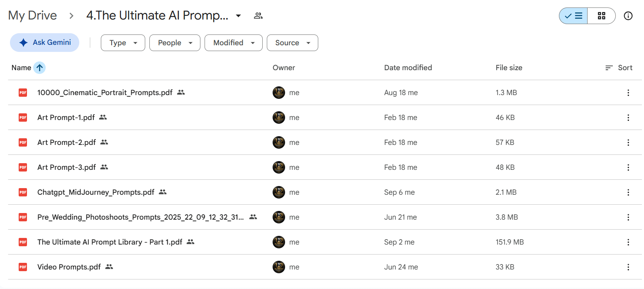Switch to list layout view

click(573, 16)
